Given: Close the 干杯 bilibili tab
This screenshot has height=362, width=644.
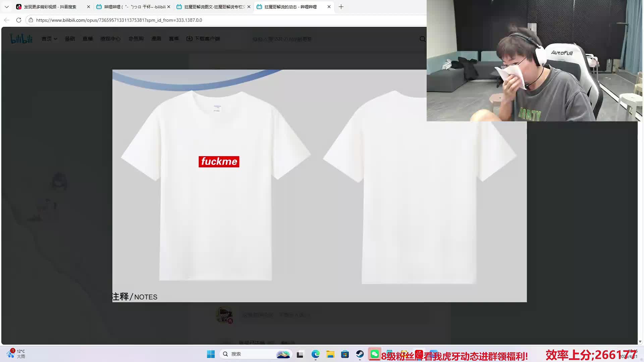Looking at the screenshot, I should pyautogui.click(x=169, y=7).
